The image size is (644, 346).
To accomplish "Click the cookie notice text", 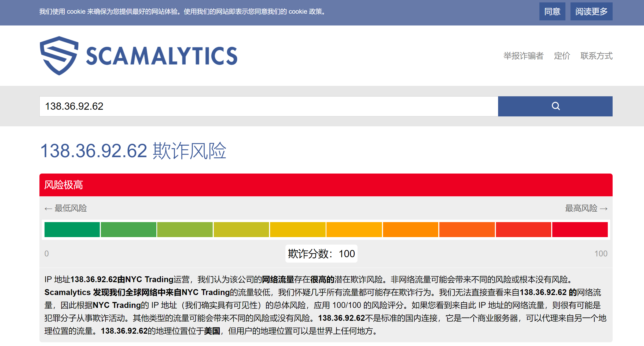I will coord(183,12).
